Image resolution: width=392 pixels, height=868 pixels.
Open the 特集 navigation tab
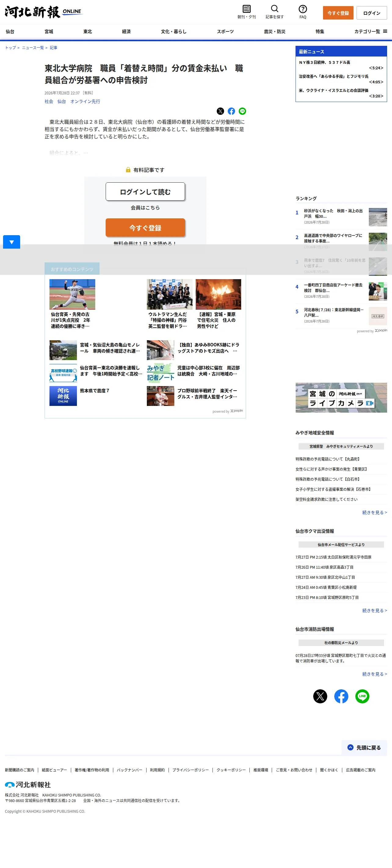(x=320, y=32)
